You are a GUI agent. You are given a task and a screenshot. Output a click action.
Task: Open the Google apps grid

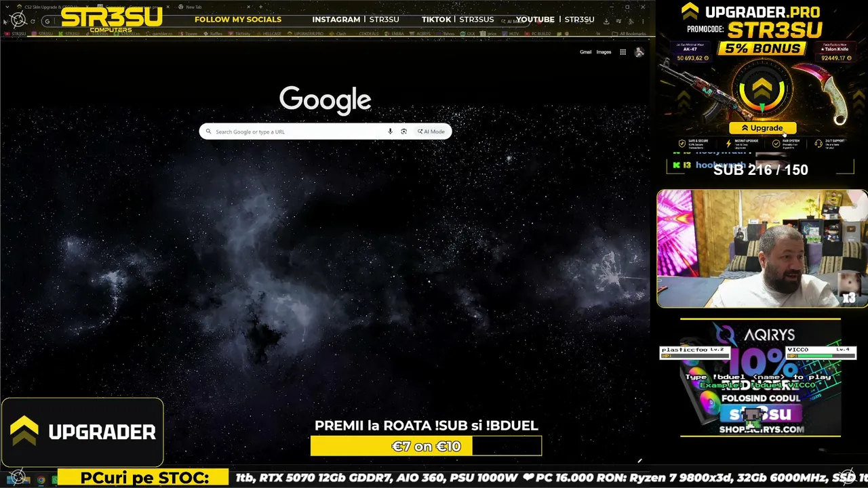coord(623,52)
